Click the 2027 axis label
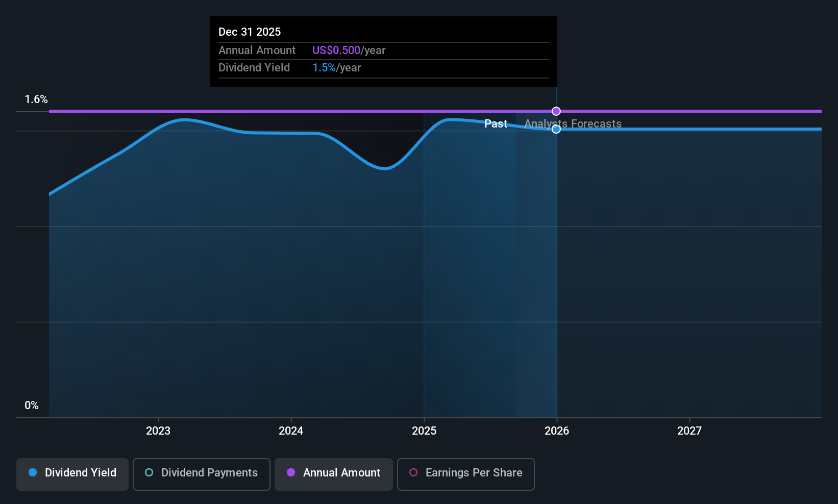This screenshot has width=838, height=504. [689, 431]
